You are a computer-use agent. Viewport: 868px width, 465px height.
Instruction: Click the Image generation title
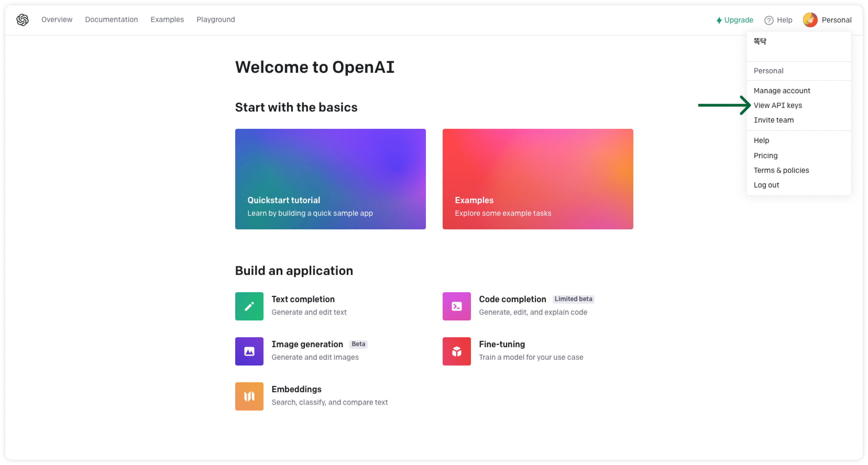[307, 344]
